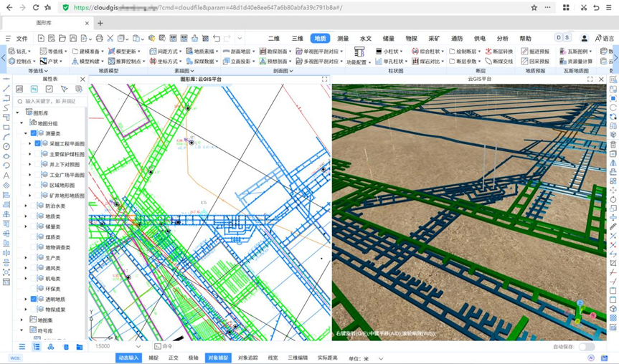Click the 动态输入 status bar button

click(128, 358)
